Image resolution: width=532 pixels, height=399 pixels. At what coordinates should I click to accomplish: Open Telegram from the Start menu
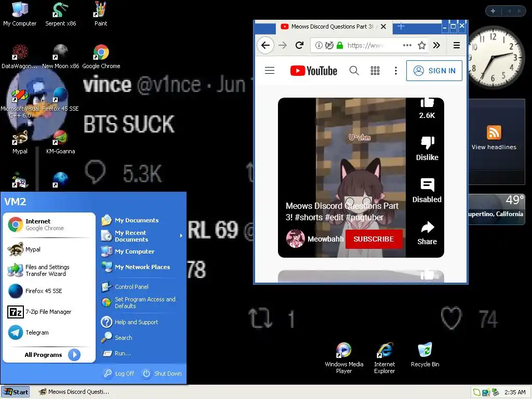coord(49,332)
